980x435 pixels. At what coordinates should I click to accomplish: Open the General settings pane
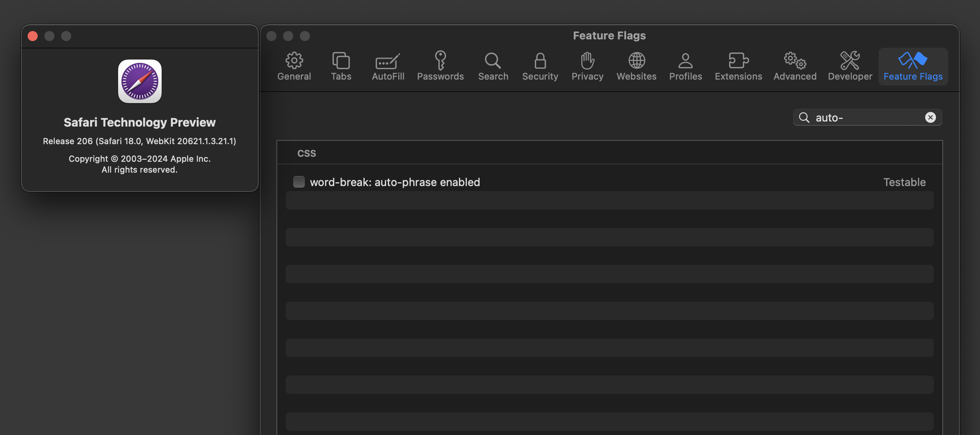coord(294,67)
